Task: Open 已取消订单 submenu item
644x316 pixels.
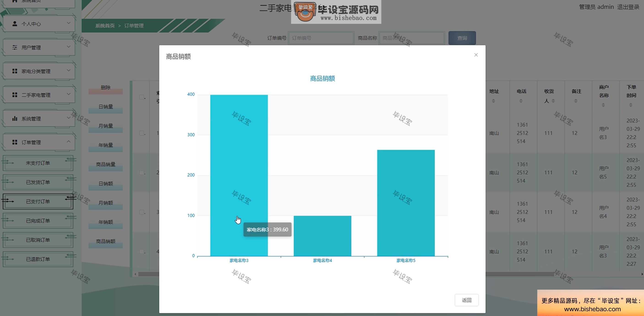Action: (38, 240)
